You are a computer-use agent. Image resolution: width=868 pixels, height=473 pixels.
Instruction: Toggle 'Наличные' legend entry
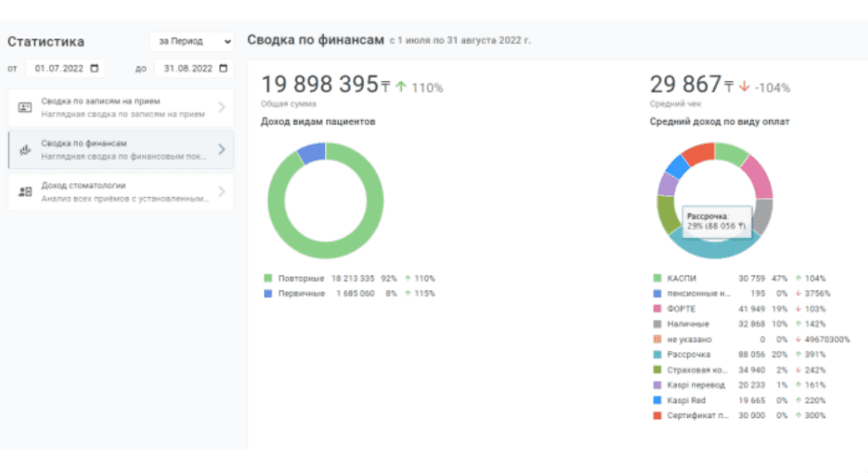coord(688,324)
